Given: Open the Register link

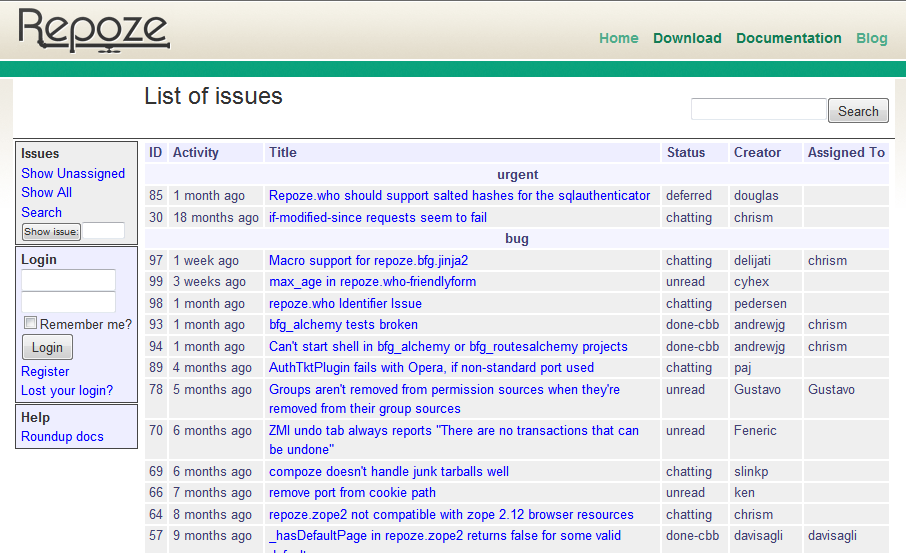Looking at the screenshot, I should 45,372.
